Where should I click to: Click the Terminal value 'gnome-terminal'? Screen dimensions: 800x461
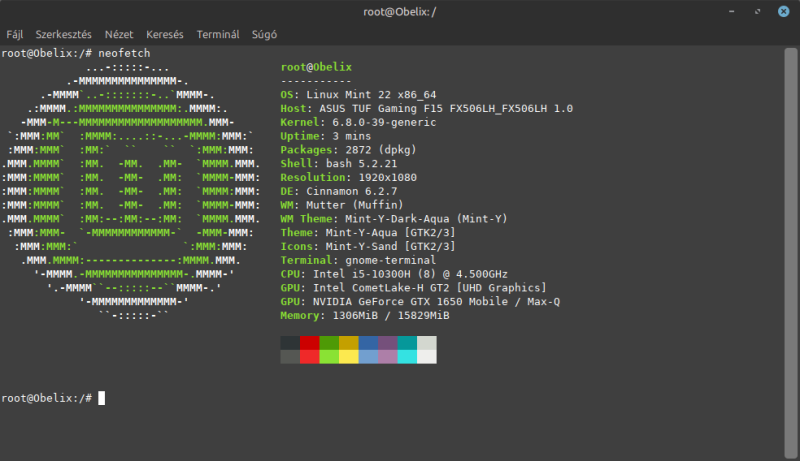click(390, 260)
